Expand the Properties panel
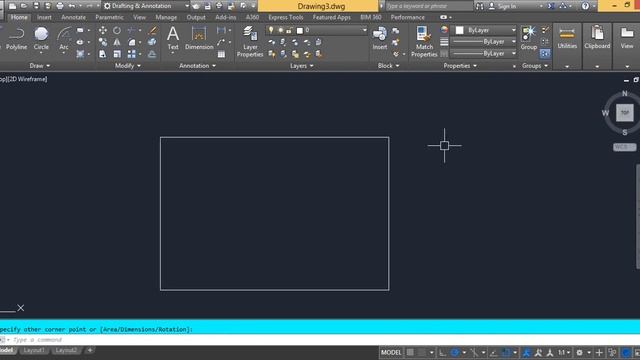640x360 pixels. [x=460, y=66]
